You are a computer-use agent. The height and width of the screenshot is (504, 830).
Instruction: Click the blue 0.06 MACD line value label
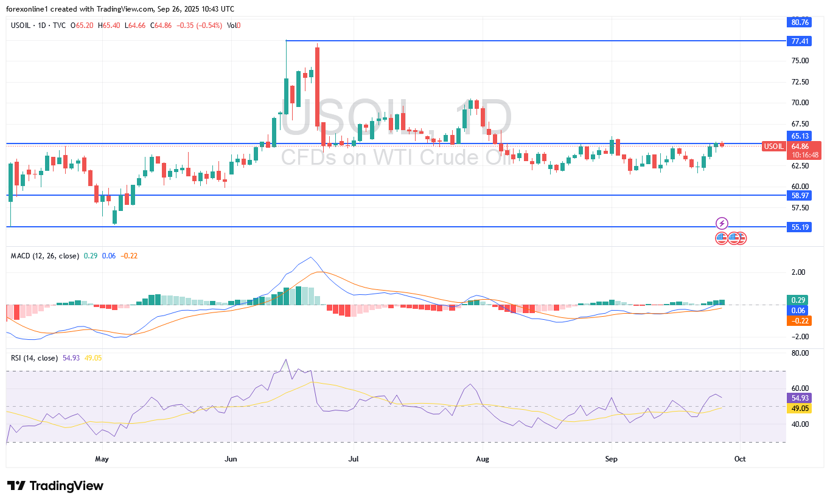click(798, 311)
